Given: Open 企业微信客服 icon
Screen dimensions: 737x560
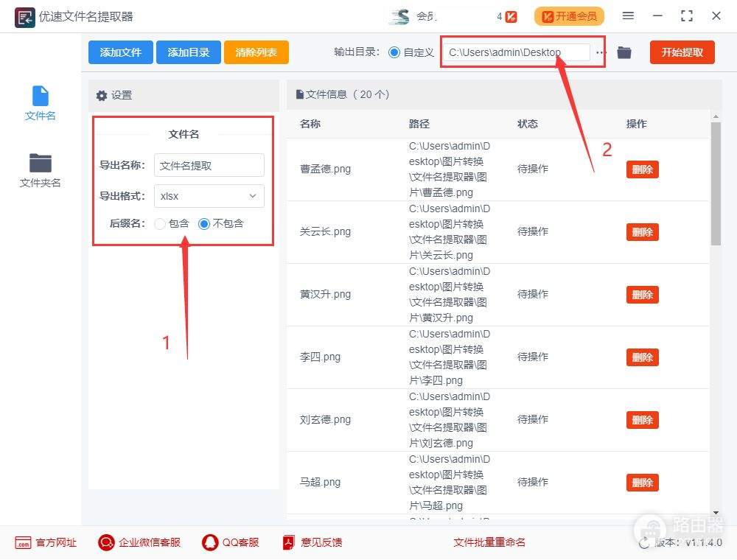Looking at the screenshot, I should [106, 542].
